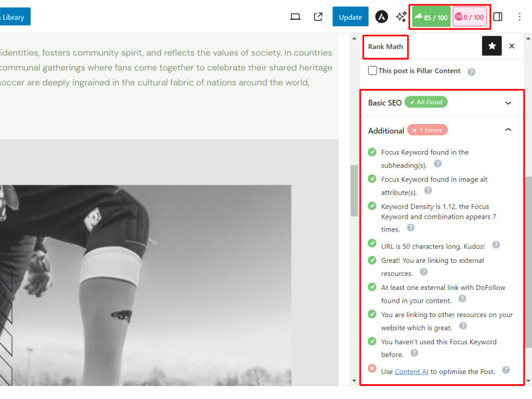Click green check for Keyword Density
532x399 pixels.
[372, 206]
